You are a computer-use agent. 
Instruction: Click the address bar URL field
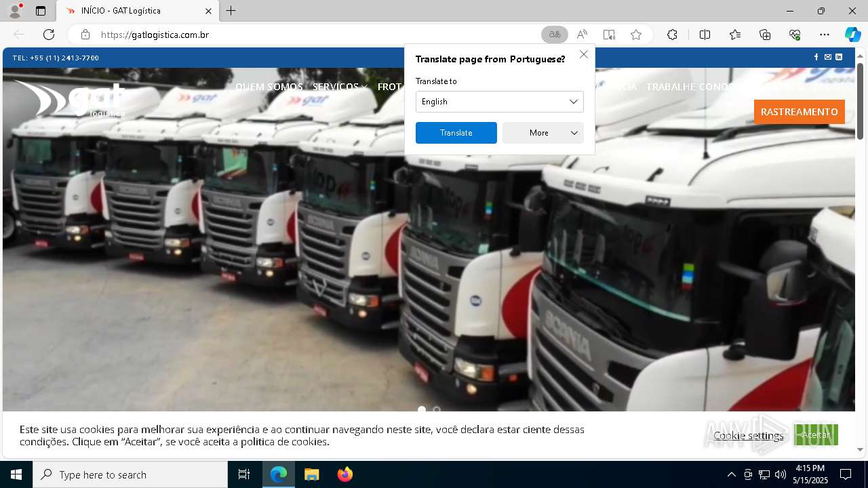[319, 35]
